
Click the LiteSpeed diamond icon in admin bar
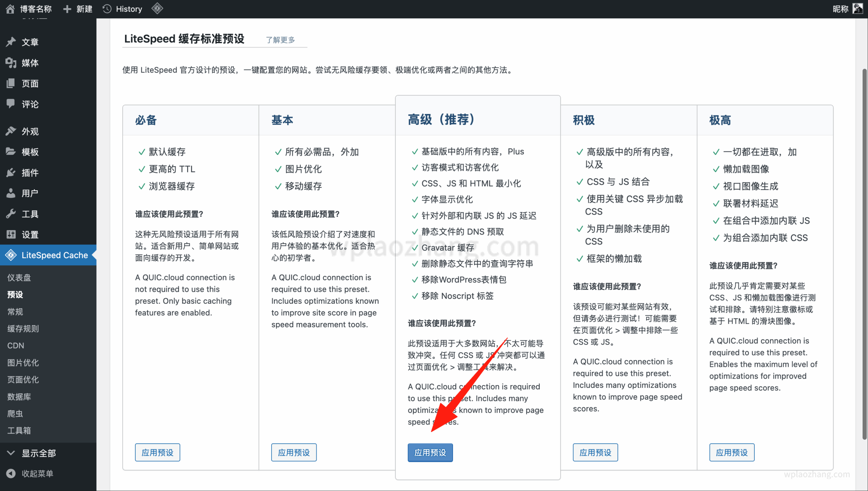157,8
